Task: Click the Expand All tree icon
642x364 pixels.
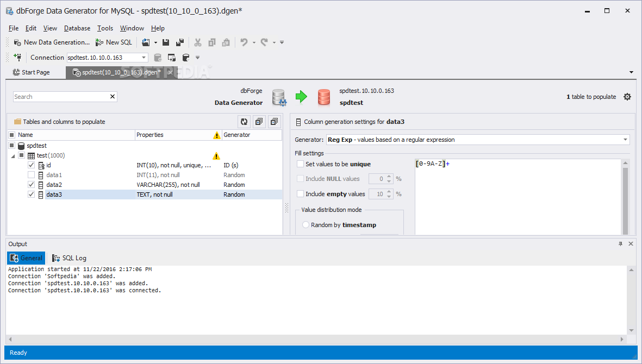Action: (x=259, y=122)
